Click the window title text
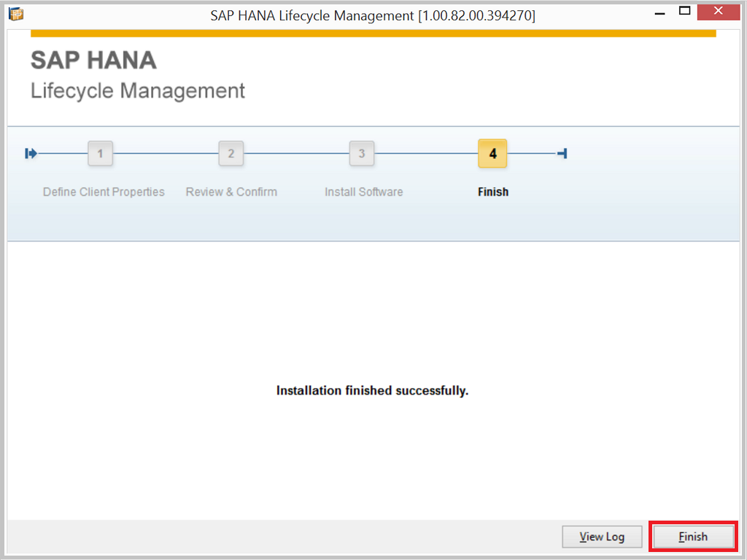The image size is (747, 560). (x=373, y=16)
